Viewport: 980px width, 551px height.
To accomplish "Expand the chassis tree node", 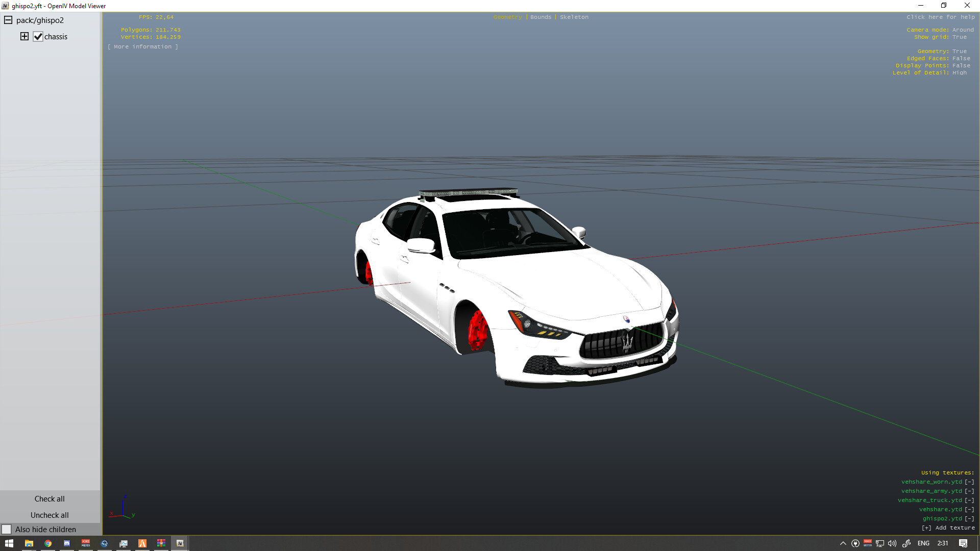I will coord(24,36).
